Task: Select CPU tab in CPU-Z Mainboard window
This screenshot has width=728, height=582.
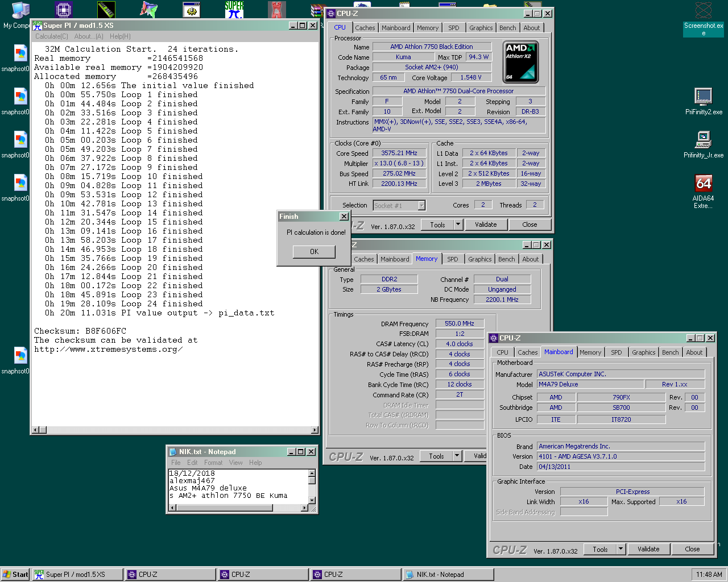Action: tap(503, 352)
